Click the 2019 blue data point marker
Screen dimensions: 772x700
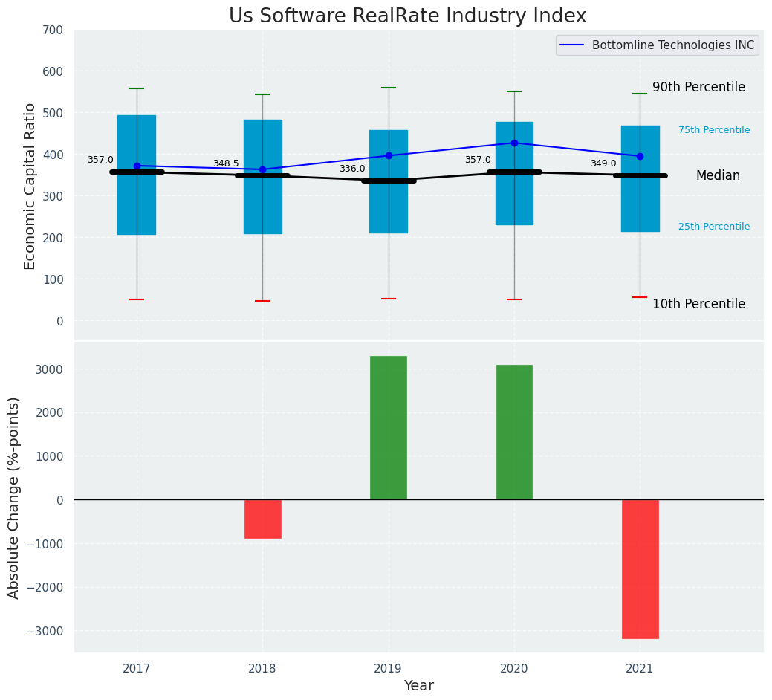point(389,156)
